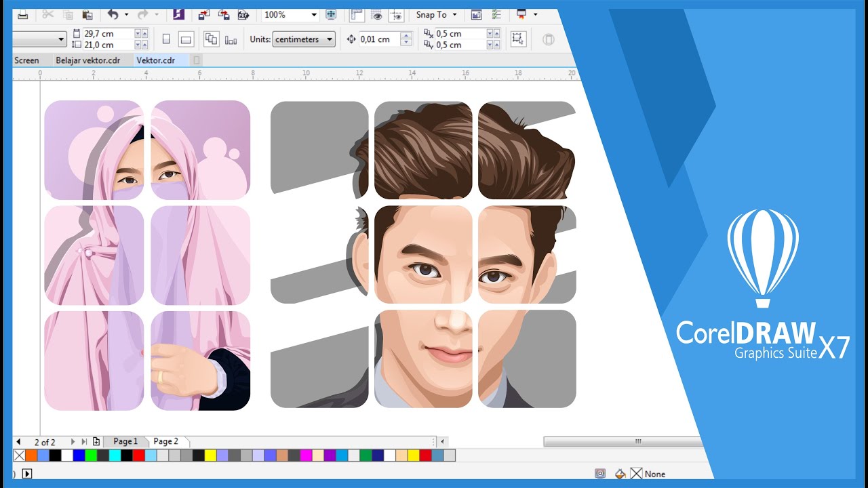Switch to Page 1 tab
The width and height of the screenshot is (868, 488).
click(x=125, y=441)
